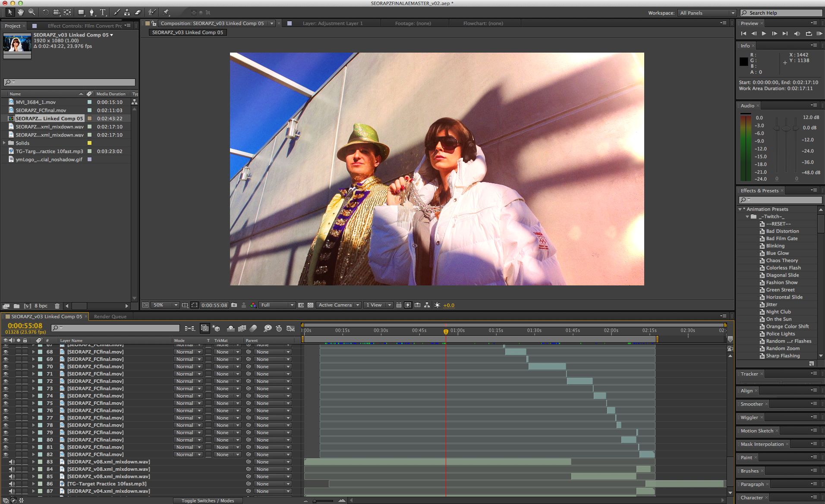Select the Type text tool
Screen dimensions: 825x504
103,13
